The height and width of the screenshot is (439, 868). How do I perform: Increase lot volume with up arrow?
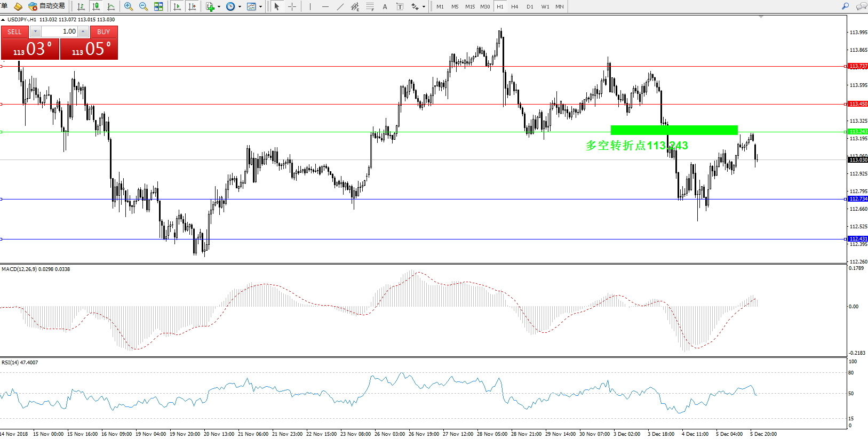[83, 31]
